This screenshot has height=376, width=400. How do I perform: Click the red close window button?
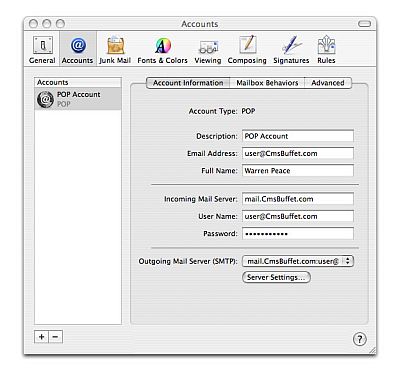(x=33, y=24)
